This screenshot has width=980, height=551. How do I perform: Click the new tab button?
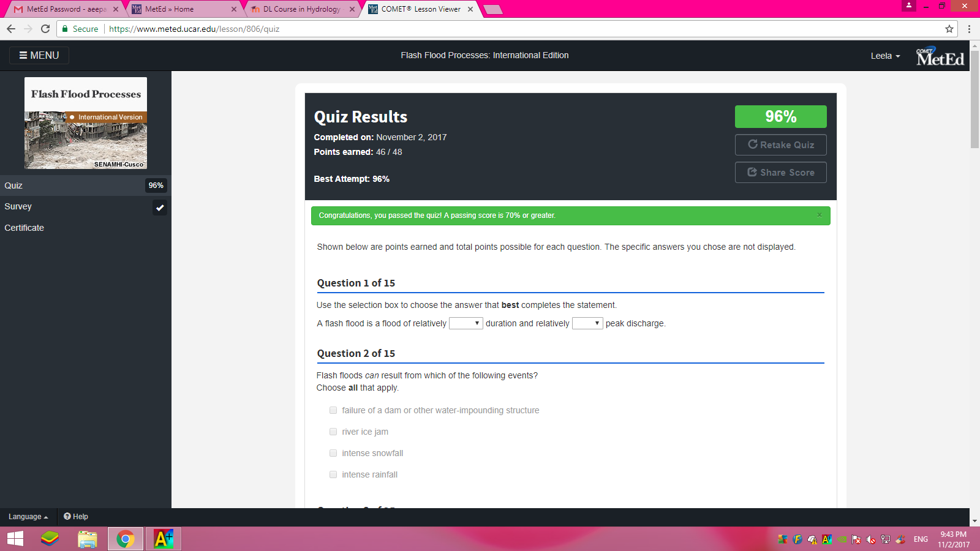click(x=493, y=9)
